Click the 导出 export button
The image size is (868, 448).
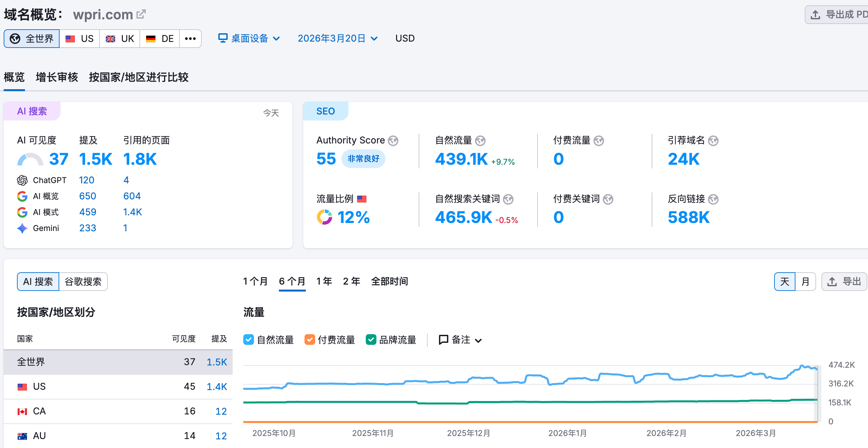pyautogui.click(x=844, y=282)
